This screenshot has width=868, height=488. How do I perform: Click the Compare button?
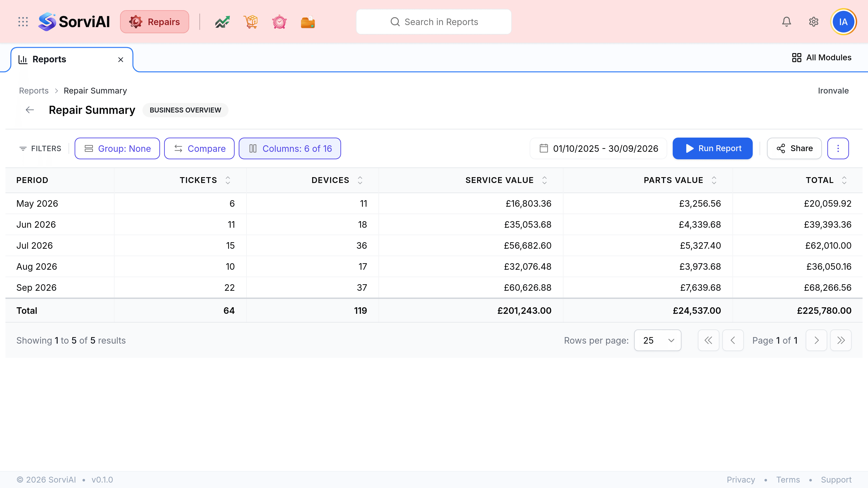click(199, 148)
